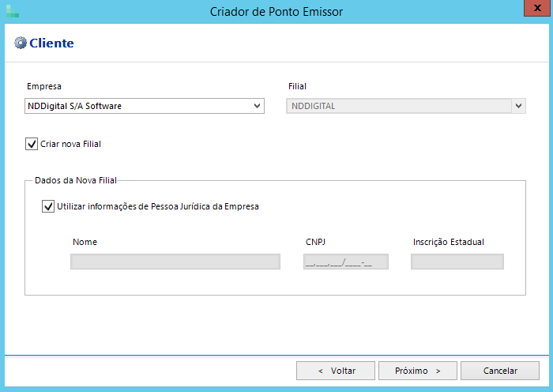Click the Inscrição Estadual field
The width and height of the screenshot is (553, 392).
tap(457, 262)
